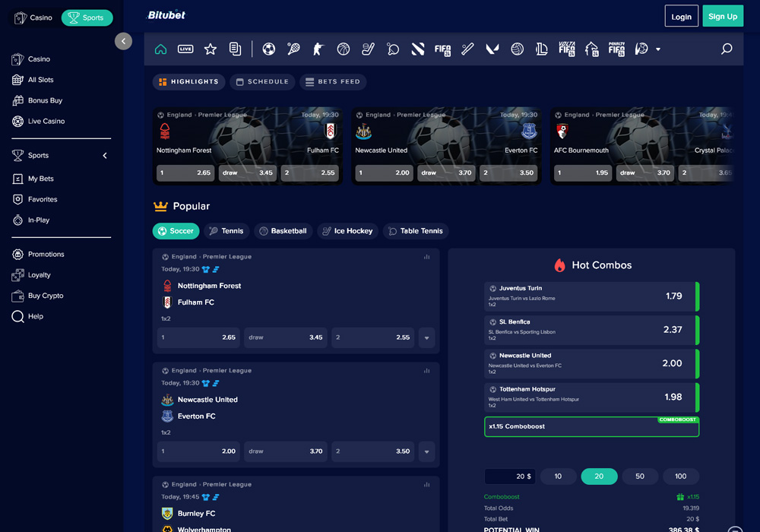Open stats icon for Newcastle vs Everton match

426,371
